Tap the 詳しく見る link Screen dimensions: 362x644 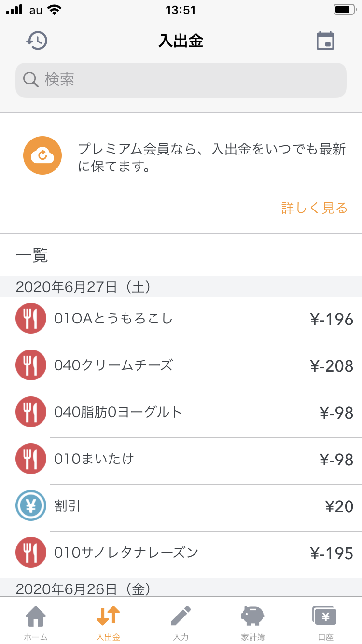(314, 208)
